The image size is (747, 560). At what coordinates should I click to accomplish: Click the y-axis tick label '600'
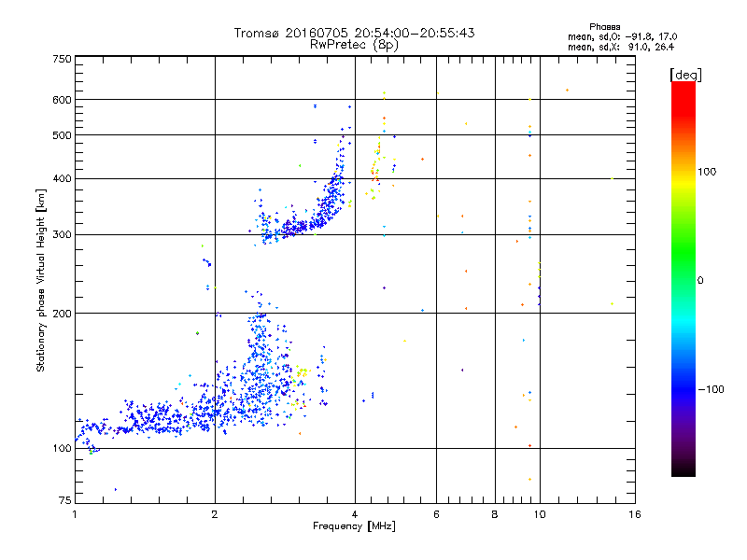[63, 100]
